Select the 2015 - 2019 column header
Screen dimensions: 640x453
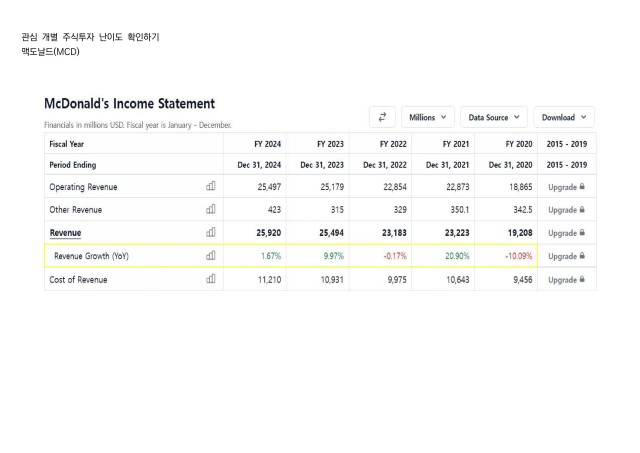click(x=567, y=144)
